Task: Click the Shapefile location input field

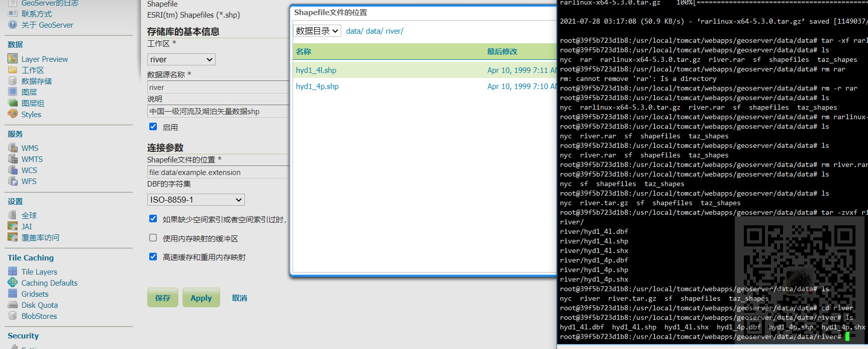Action: click(218, 172)
